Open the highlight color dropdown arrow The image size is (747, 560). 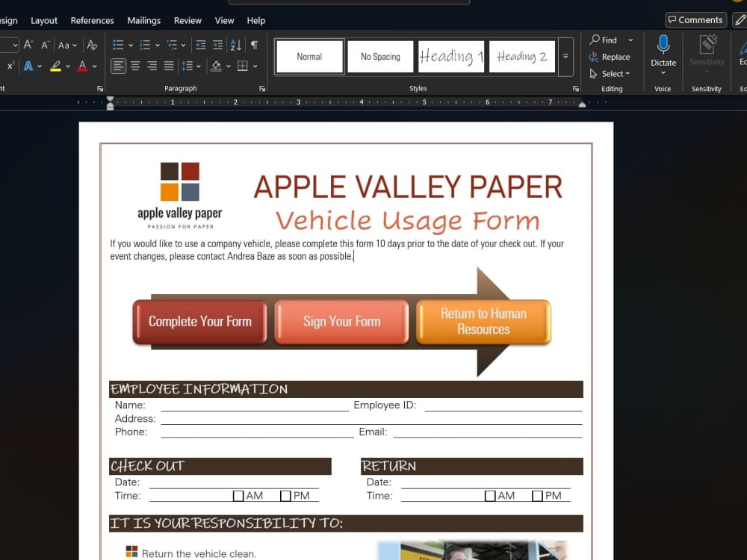[68, 66]
